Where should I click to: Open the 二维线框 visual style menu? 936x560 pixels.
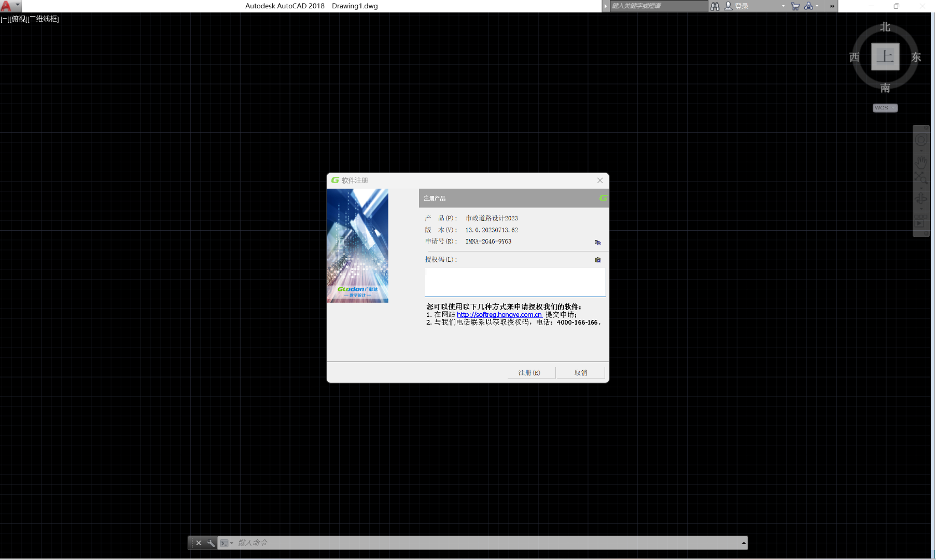(x=43, y=19)
